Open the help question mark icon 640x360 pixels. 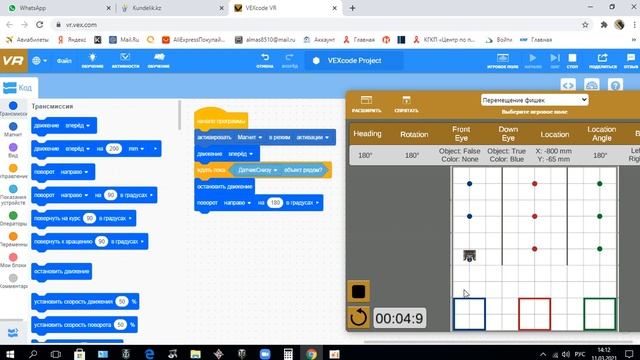point(615,86)
